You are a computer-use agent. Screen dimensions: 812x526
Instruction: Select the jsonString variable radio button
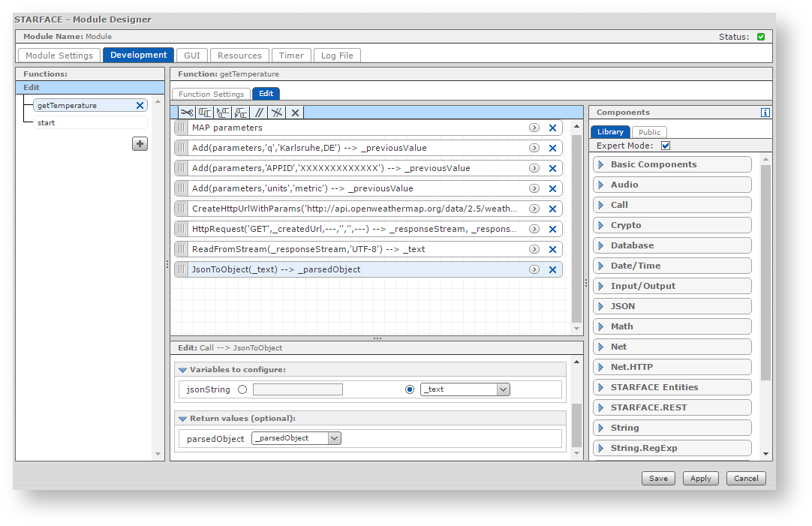(x=410, y=389)
